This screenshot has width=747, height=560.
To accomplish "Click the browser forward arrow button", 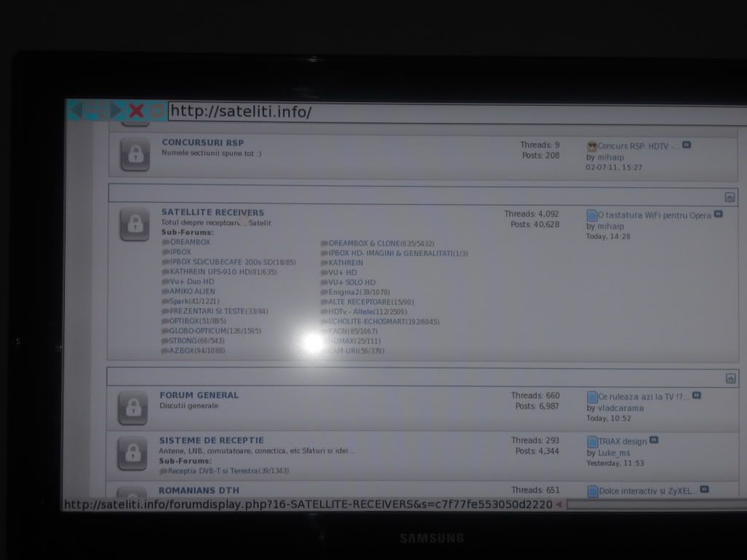I will 116,111.
